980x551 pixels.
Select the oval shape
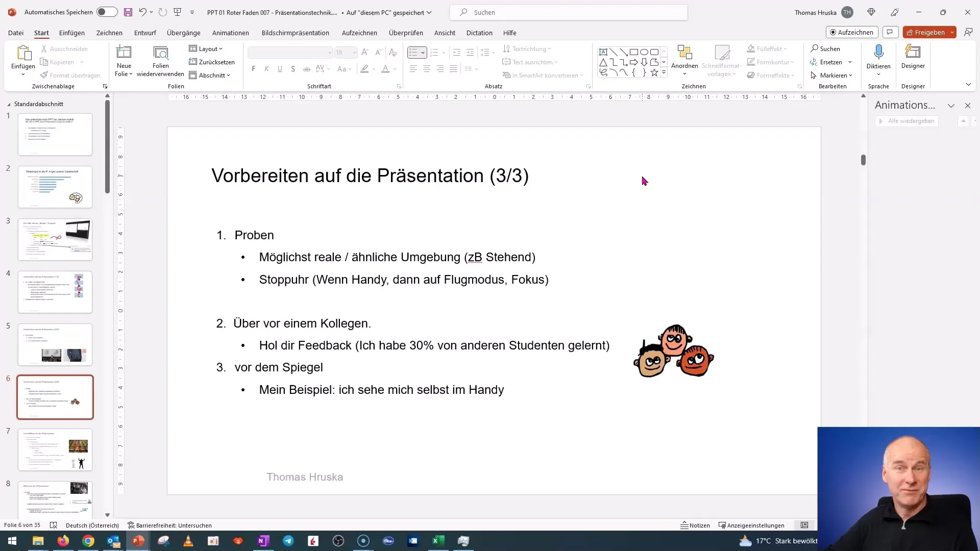(x=644, y=52)
